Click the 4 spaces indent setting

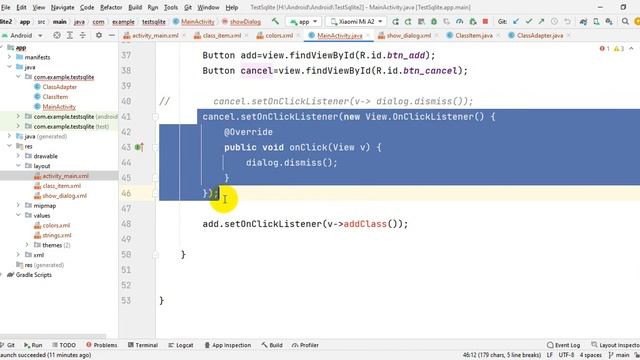(591, 355)
